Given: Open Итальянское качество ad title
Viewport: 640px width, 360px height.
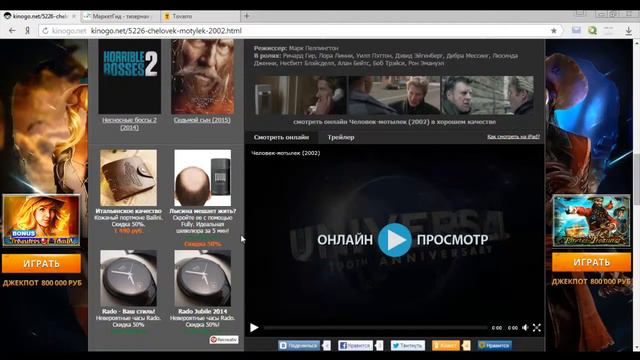Looking at the screenshot, I should coord(129,211).
